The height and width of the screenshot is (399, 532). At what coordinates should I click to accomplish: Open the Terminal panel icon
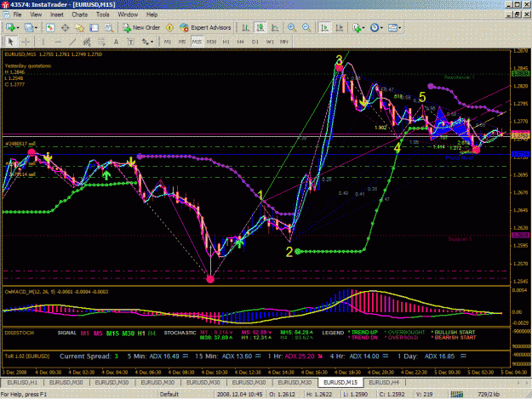[94, 28]
